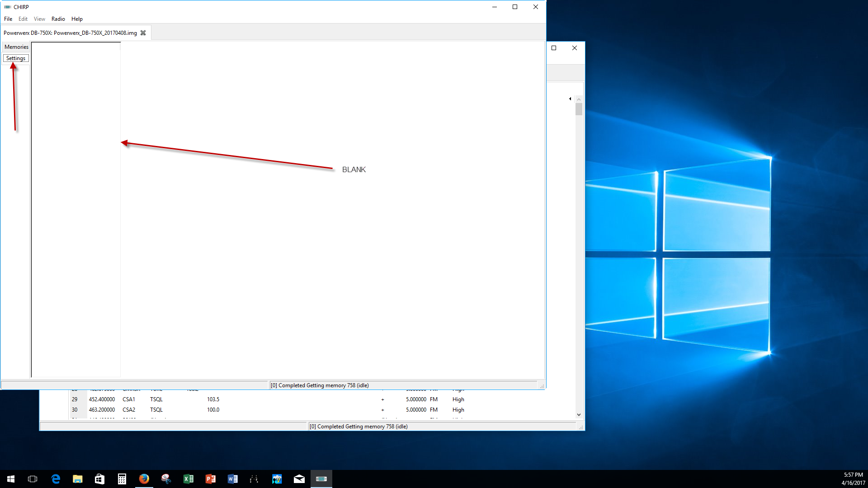Click the CHIRP serial-port taskbar icon
This screenshot has width=868, height=488.
pyautogui.click(x=321, y=479)
